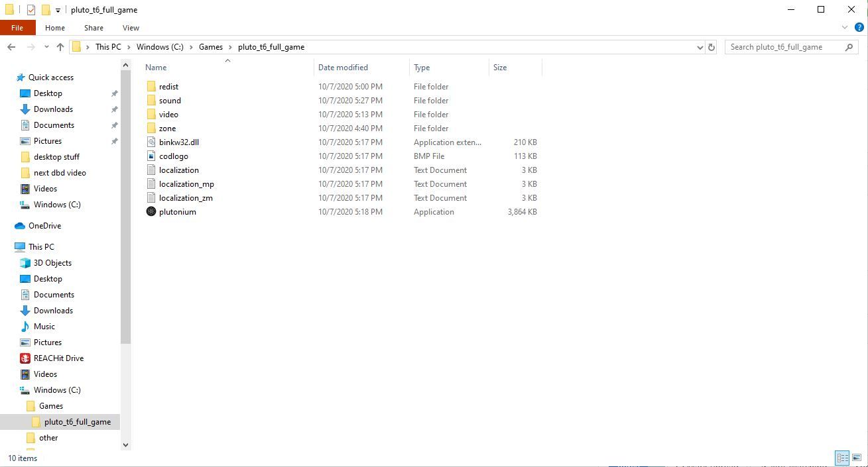This screenshot has width=868, height=467.
Task: Go up one folder level arrow
Action: 60,47
